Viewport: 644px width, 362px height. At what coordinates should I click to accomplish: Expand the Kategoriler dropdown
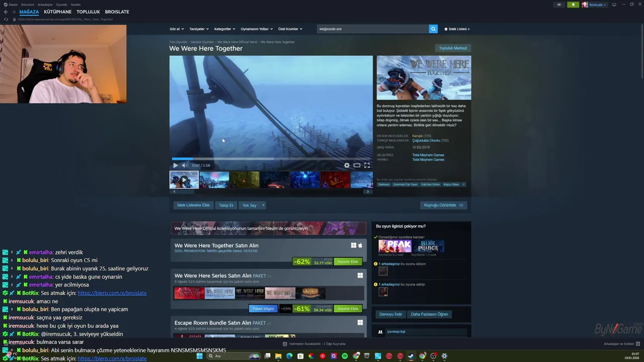tap(225, 29)
